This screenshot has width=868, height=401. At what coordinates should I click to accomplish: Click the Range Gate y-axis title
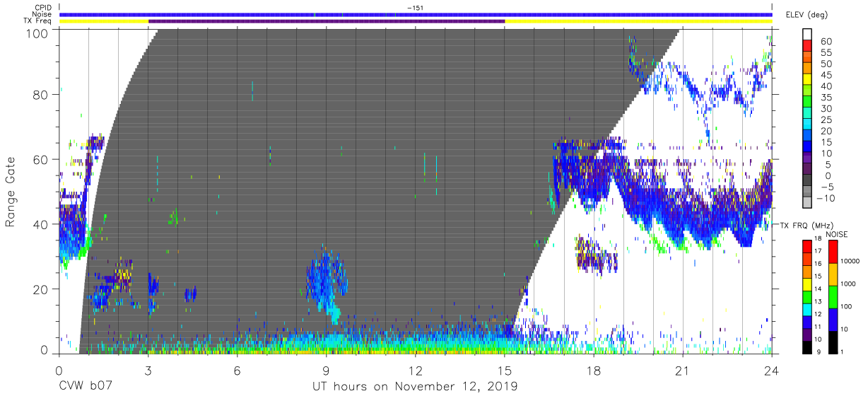pos(11,191)
